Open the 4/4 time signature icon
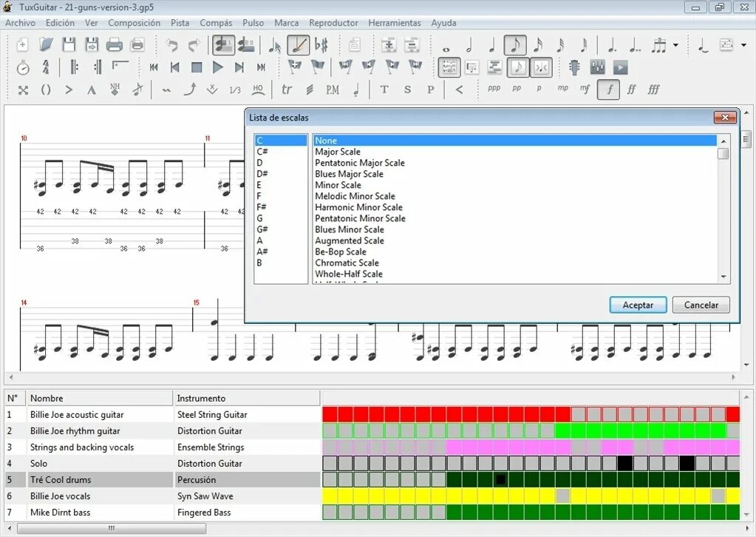Screen dimensions: 756x537 [46, 67]
